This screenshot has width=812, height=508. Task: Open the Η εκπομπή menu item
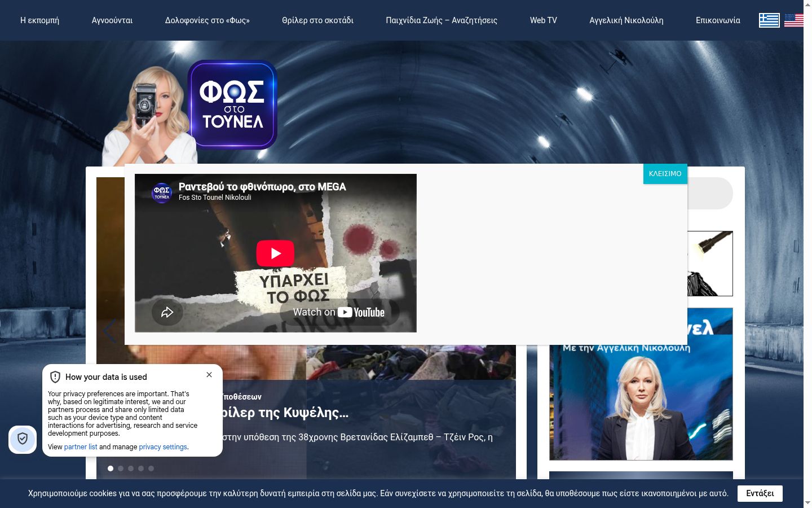point(39,20)
